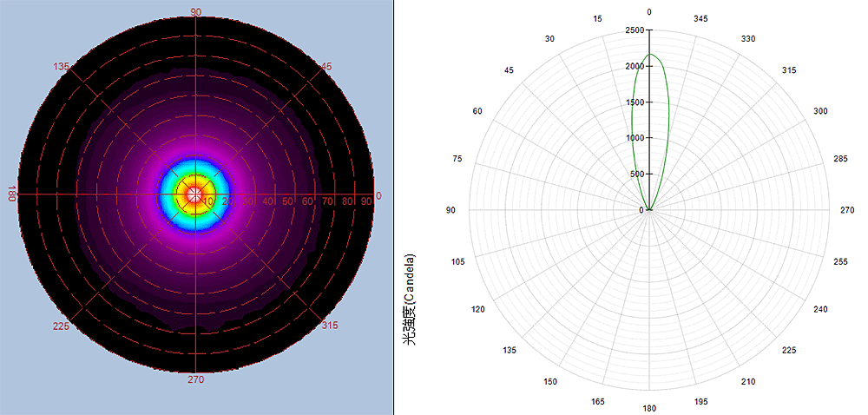
Task: Click the 1000 value on the polar chart axis
Action: pos(635,138)
